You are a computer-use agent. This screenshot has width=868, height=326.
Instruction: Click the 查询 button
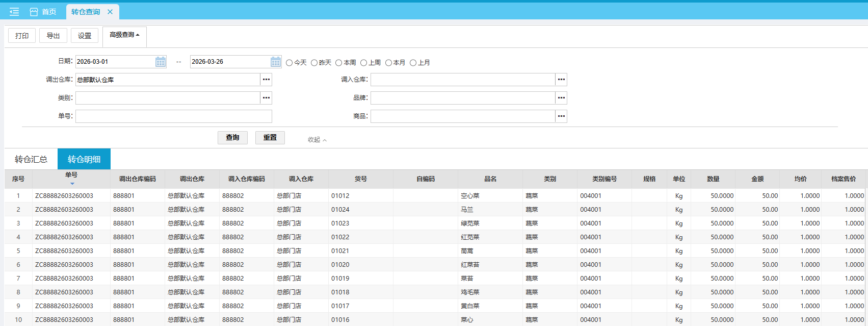coord(232,138)
